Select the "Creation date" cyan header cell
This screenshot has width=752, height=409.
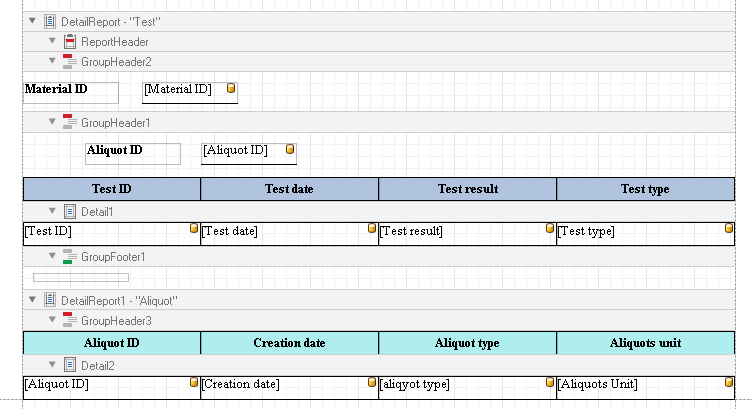[x=289, y=343]
